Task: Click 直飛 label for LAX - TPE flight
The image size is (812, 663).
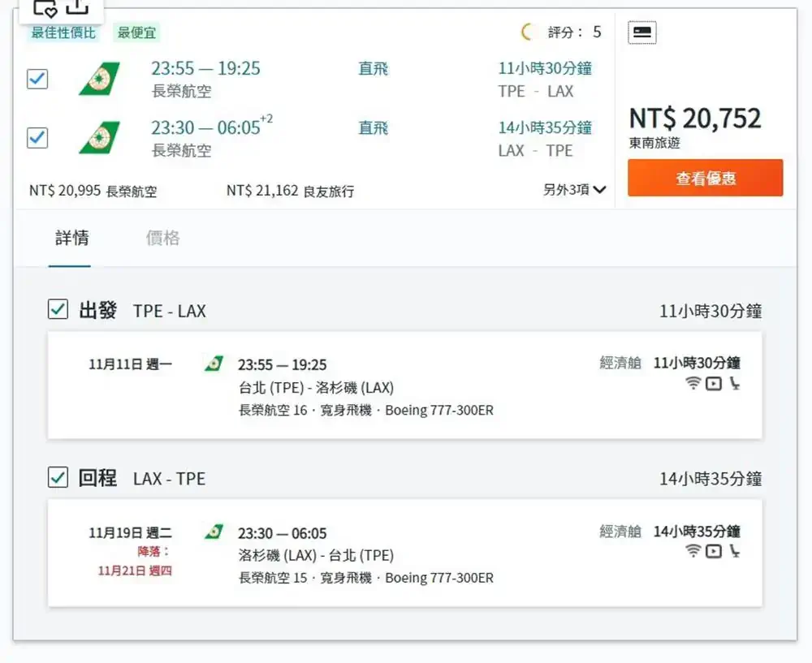Action: tap(374, 128)
